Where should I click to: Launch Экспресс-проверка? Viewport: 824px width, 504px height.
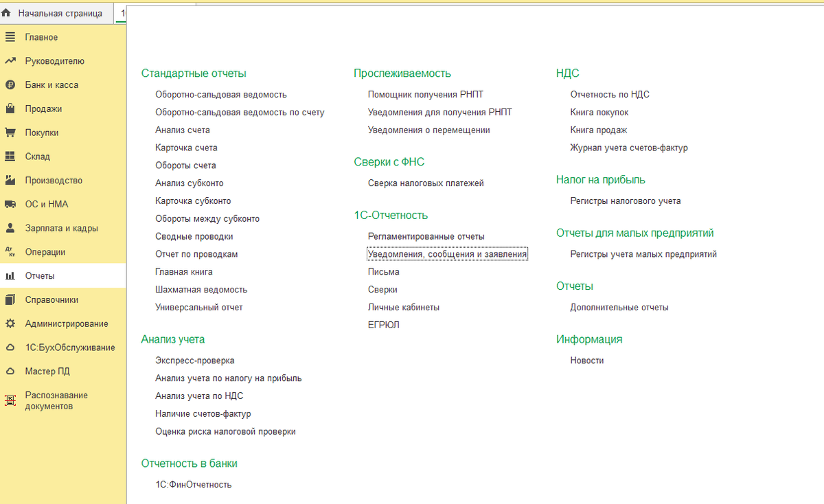[x=195, y=360]
